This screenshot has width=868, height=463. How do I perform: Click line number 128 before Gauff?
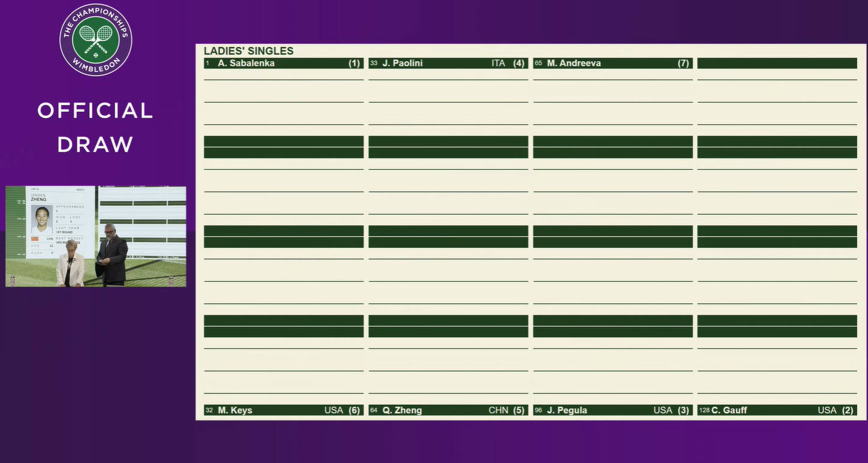point(704,410)
